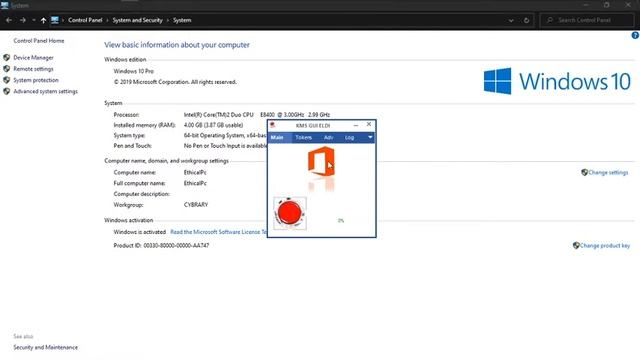This screenshot has width=640, height=360.
Task: Select the computer name value 'EthicalPc'
Action: pos(195,173)
